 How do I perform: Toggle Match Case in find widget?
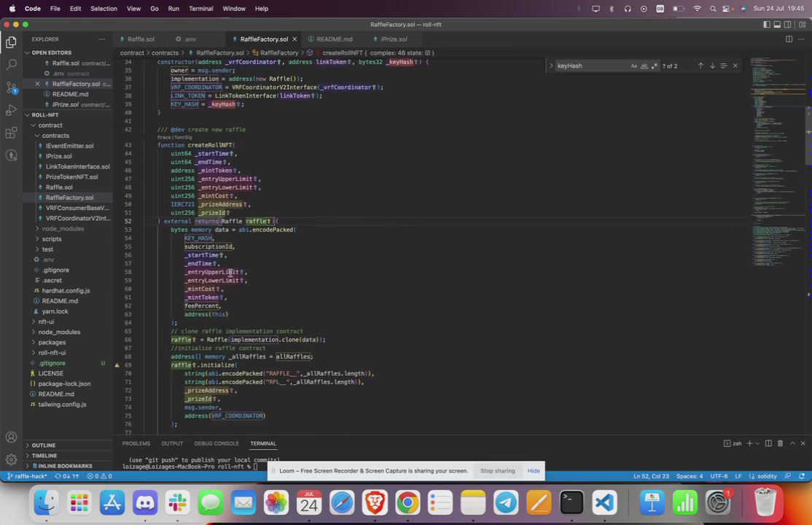(x=634, y=66)
